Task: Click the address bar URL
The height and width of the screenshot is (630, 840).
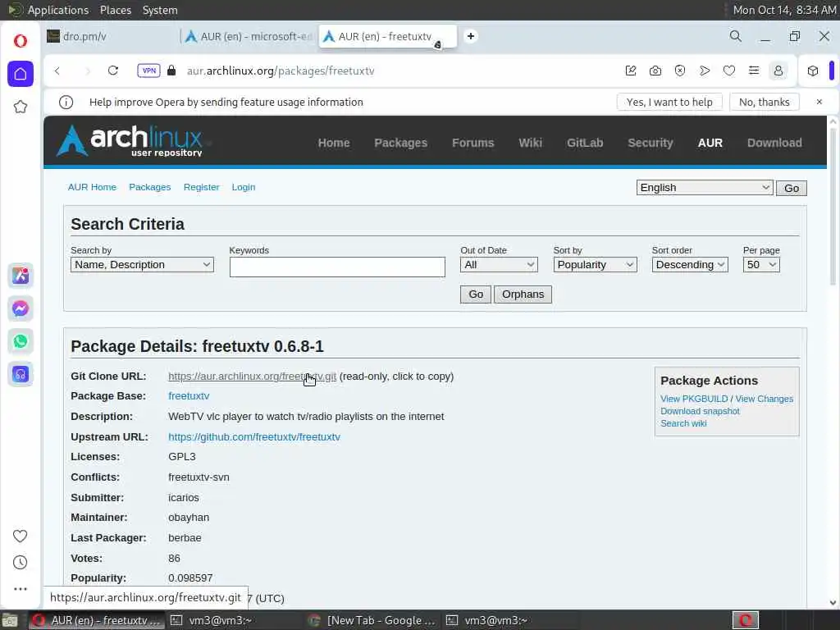Action: tap(281, 71)
